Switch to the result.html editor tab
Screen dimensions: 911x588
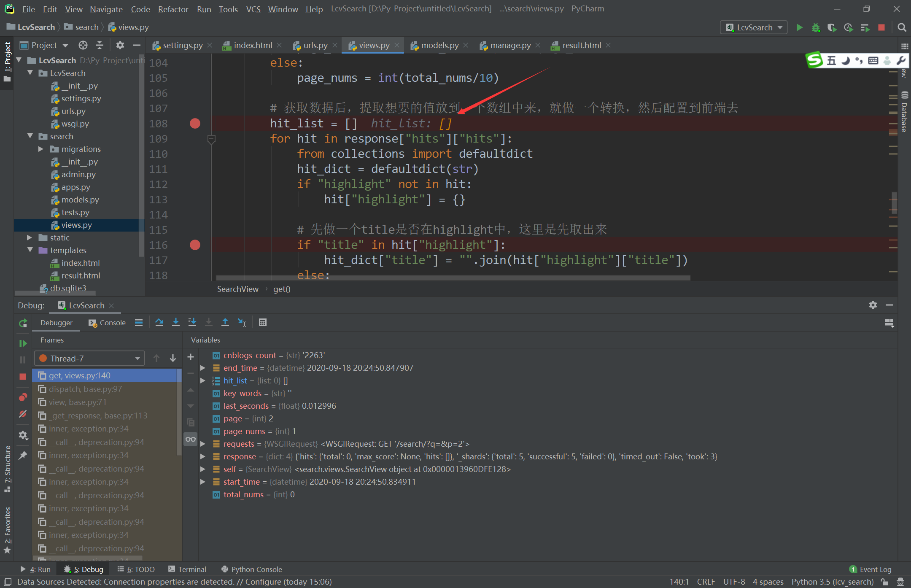pos(582,45)
